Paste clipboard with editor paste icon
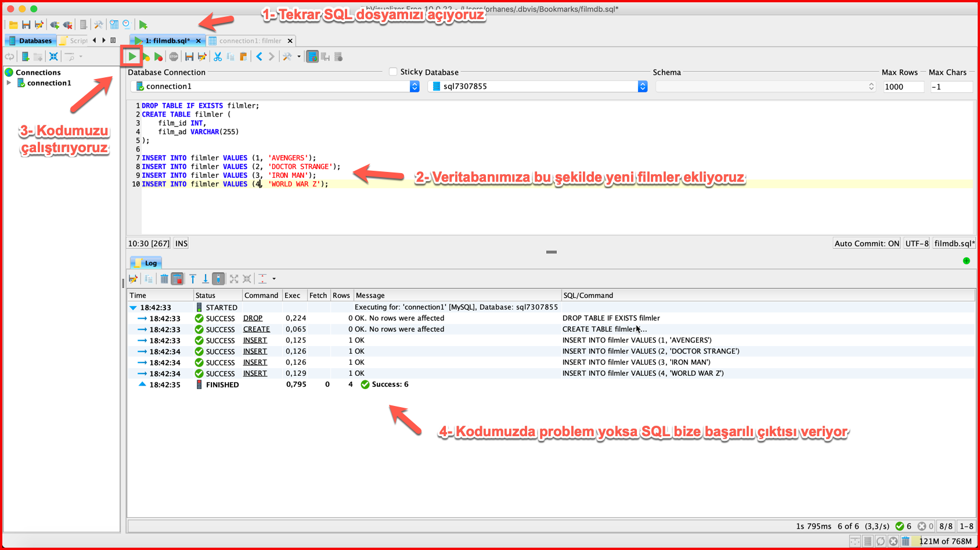The height and width of the screenshot is (550, 980). [243, 56]
